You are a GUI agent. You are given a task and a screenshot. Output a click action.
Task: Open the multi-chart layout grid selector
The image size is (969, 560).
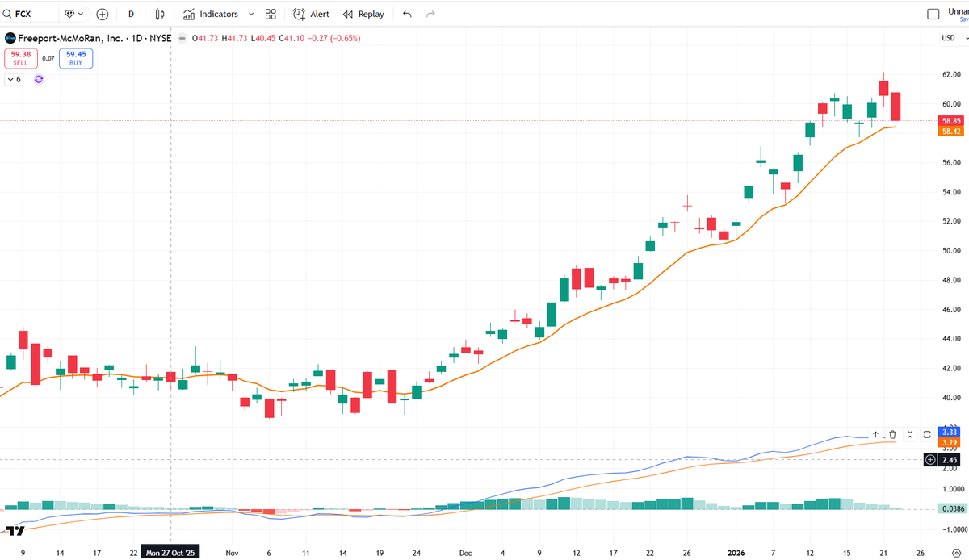click(270, 14)
